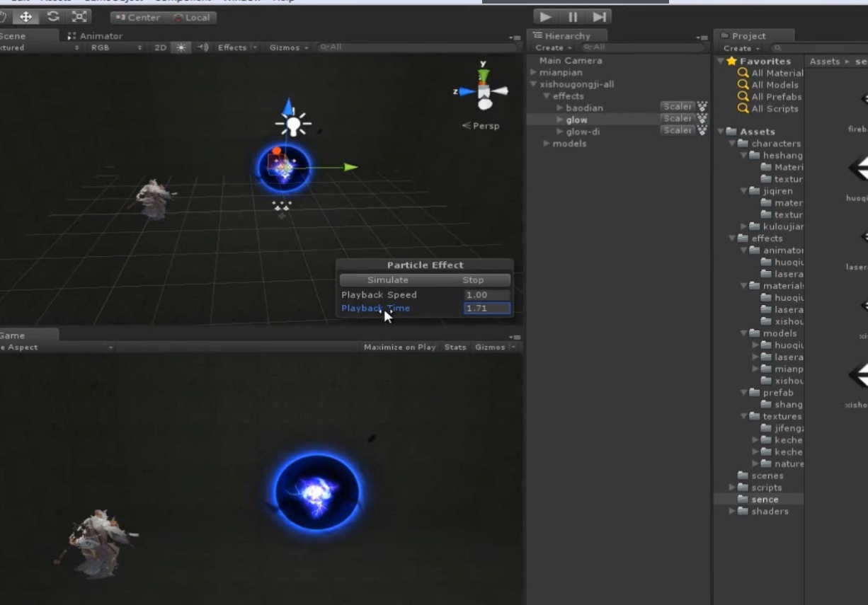Open the Hierarchy panel options menu icon
Screen dimensions: 868x605
pos(702,38)
